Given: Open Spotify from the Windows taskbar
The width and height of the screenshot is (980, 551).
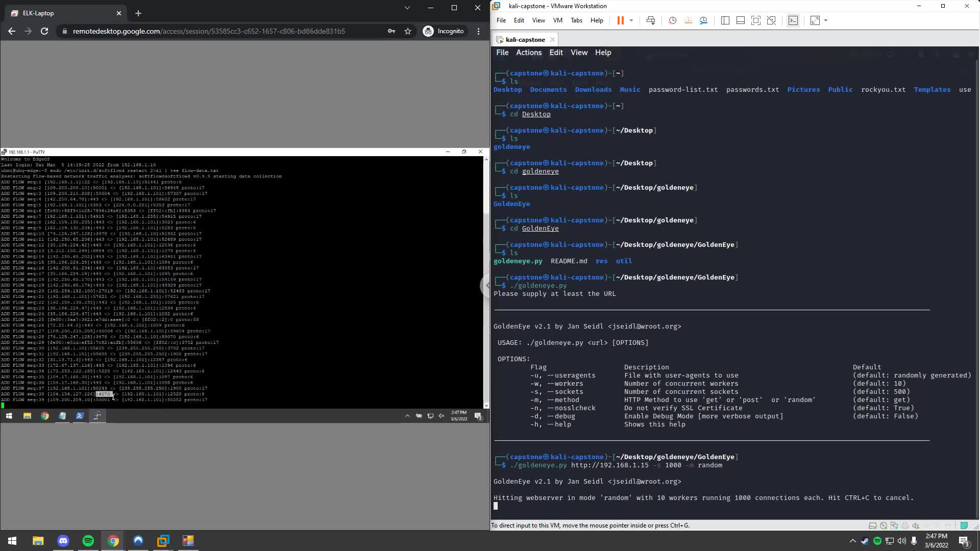Looking at the screenshot, I should (88, 541).
